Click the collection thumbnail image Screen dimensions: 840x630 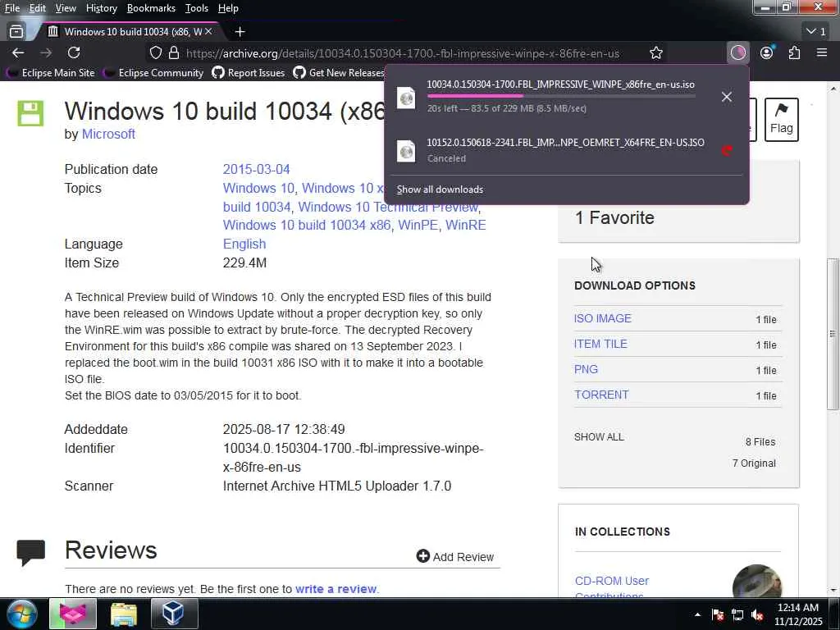click(x=757, y=581)
